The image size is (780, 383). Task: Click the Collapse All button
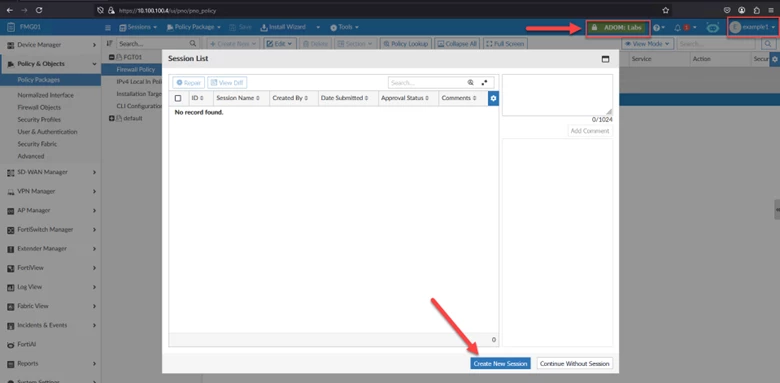(457, 44)
